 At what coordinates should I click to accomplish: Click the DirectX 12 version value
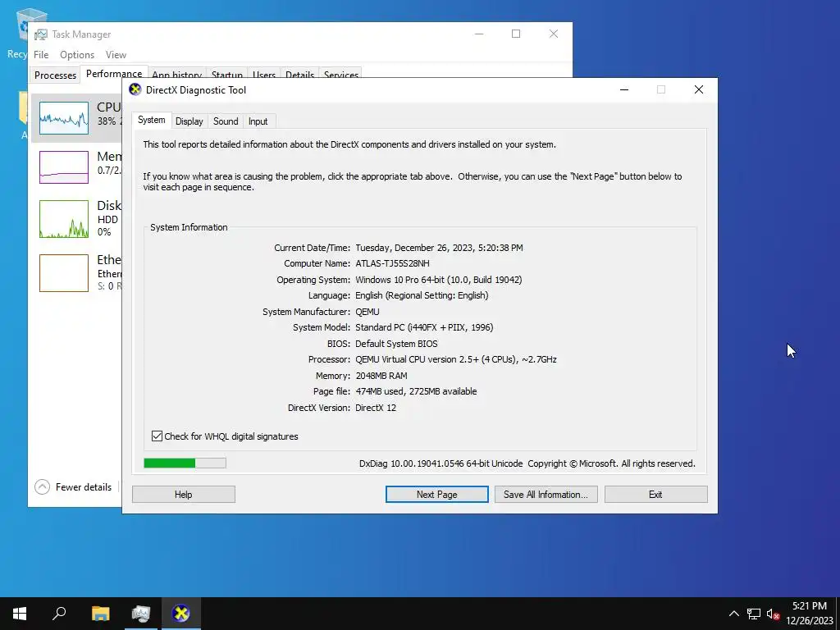coord(376,408)
